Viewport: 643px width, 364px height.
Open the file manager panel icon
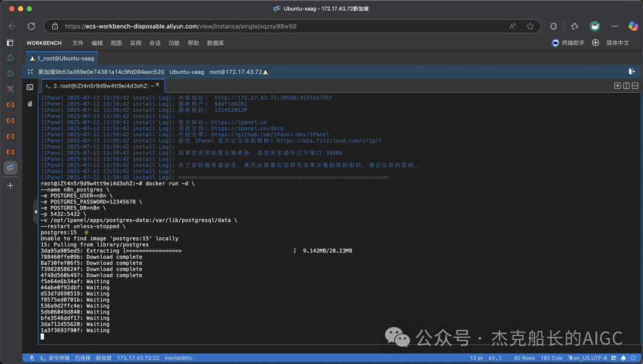tap(30, 104)
